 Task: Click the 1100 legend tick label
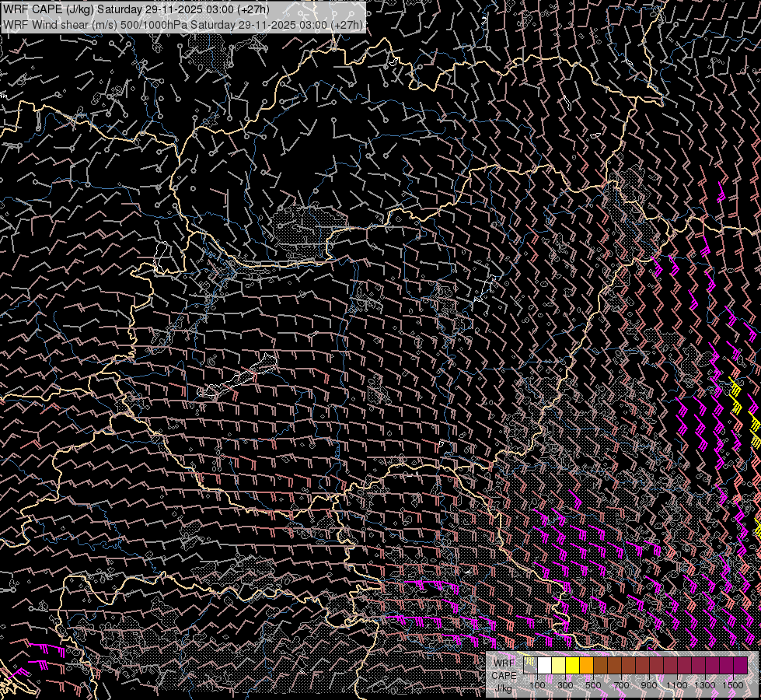tap(677, 684)
